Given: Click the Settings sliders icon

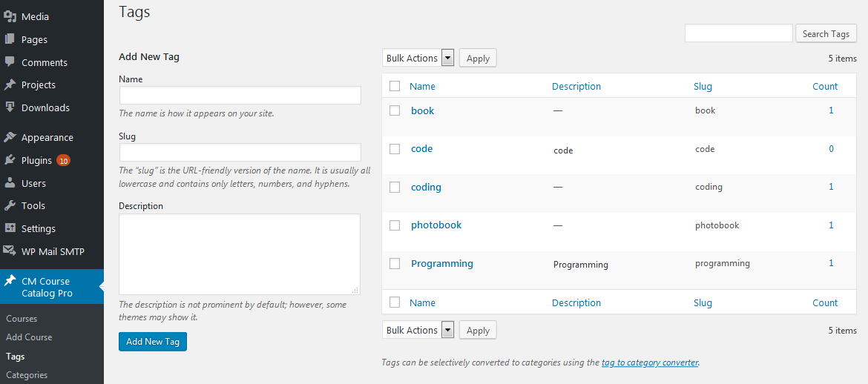Looking at the screenshot, I should pos(10,228).
